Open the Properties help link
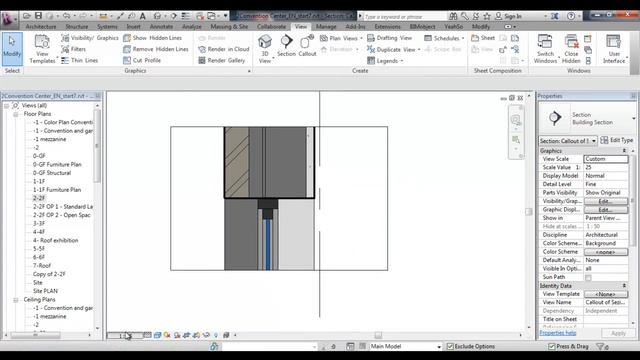Image resolution: width=640 pixels, height=360 pixels. tap(558, 333)
